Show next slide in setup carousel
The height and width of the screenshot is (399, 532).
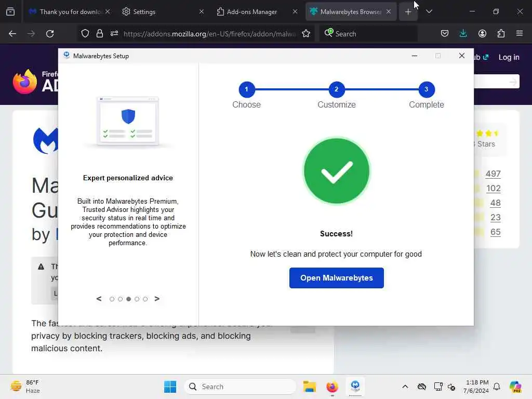click(157, 299)
